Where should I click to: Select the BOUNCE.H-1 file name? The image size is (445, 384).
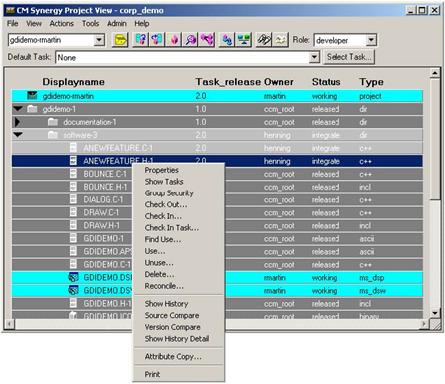(x=105, y=187)
